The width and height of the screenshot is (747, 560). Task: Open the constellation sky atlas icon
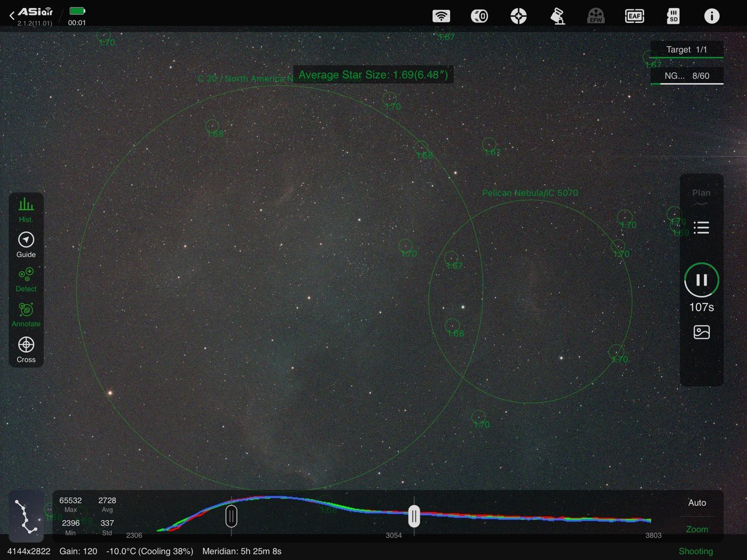pyautogui.click(x=26, y=516)
